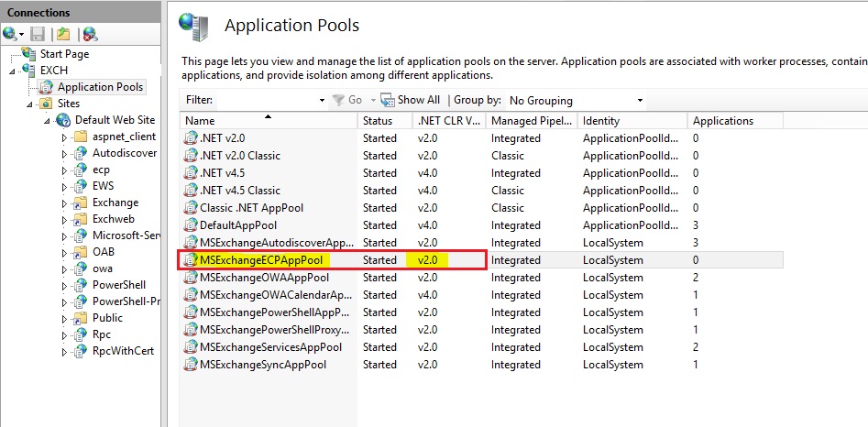Sort by the Managed Pipeline column header
The width and height of the screenshot is (868, 427).
click(532, 121)
